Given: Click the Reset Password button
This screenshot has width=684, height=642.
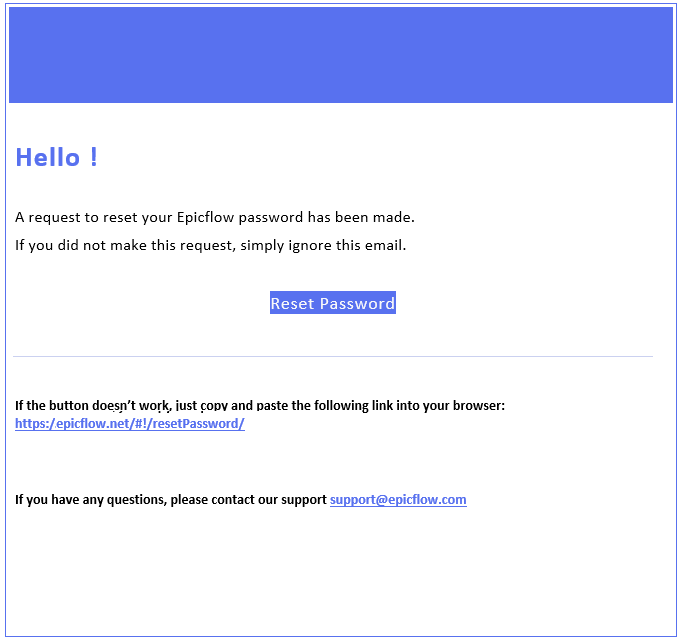Looking at the screenshot, I should click(333, 303).
